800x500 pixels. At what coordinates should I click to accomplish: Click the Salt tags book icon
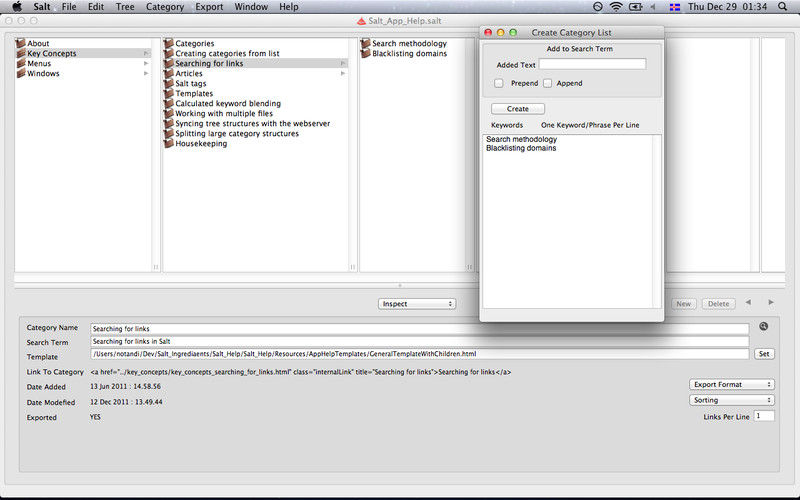click(x=168, y=83)
